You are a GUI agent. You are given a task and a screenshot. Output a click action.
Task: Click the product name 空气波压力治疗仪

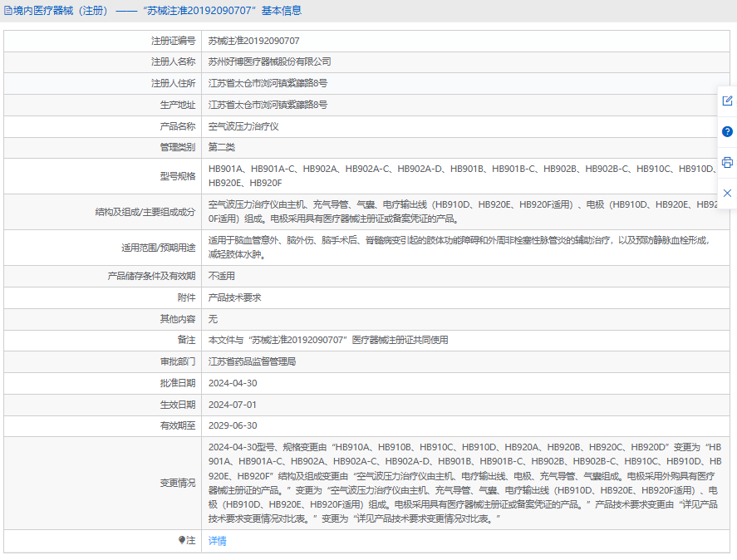point(243,126)
